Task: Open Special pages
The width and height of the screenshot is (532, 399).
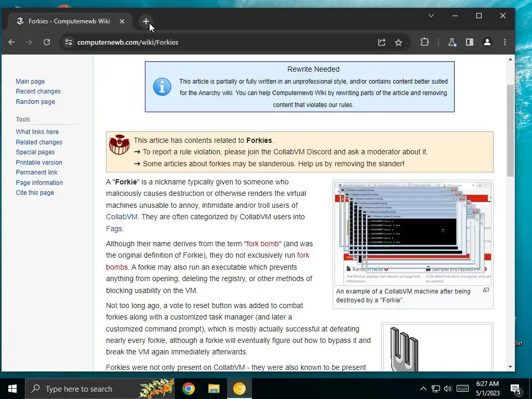Action: click(35, 152)
